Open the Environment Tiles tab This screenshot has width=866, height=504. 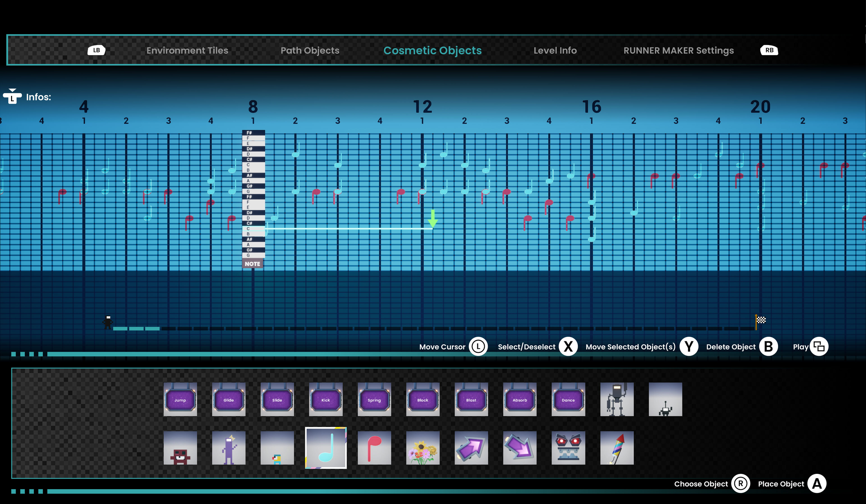pyautogui.click(x=187, y=51)
